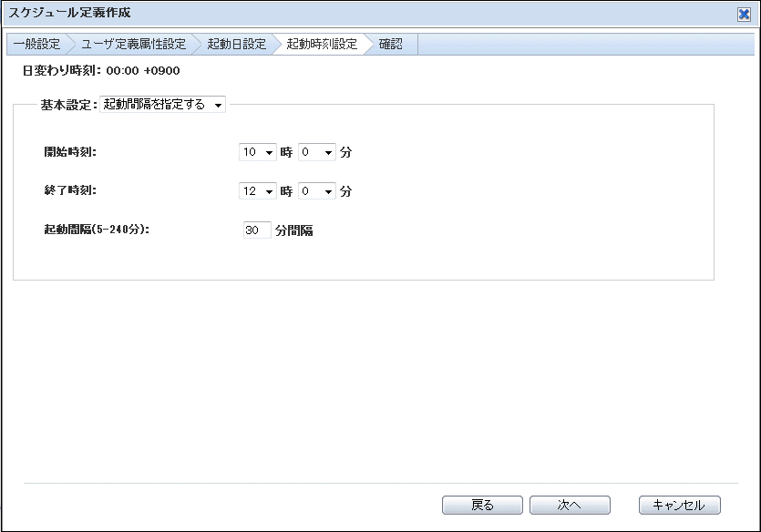Open the 基本設定 dropdown (起動間隔を指定する)
This screenshot has height=532, width=761.
[162, 104]
